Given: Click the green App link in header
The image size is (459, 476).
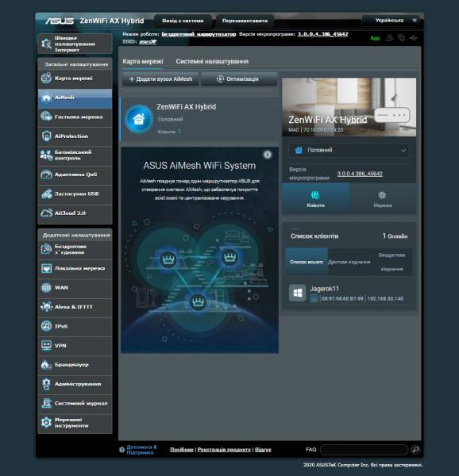Looking at the screenshot, I should (375, 38).
